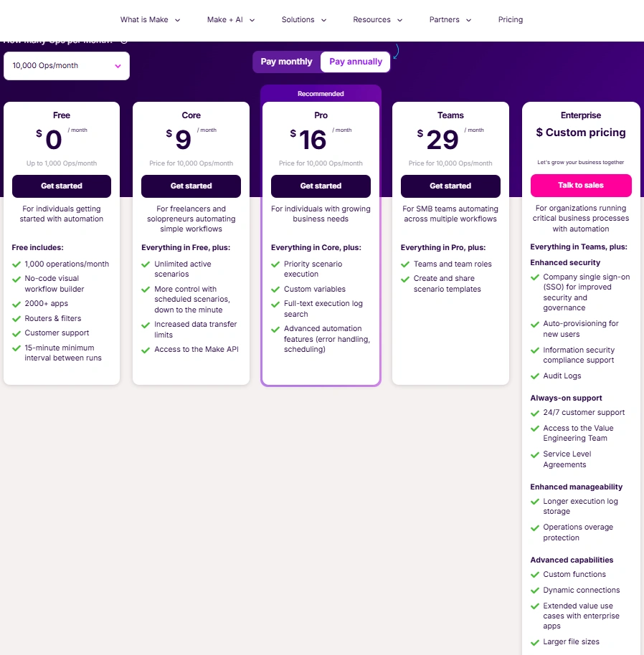Select the Enterprise plan heading
The height and width of the screenshot is (655, 644).
click(x=581, y=115)
